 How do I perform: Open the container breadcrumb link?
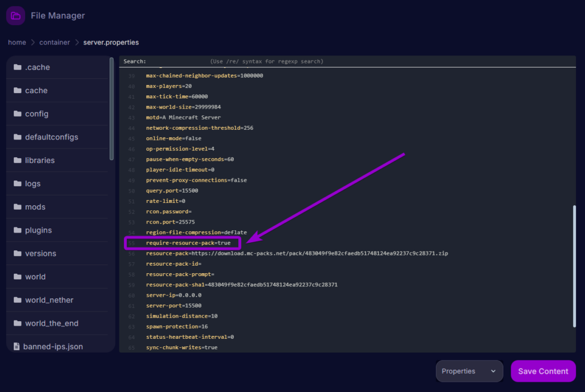pyautogui.click(x=54, y=42)
